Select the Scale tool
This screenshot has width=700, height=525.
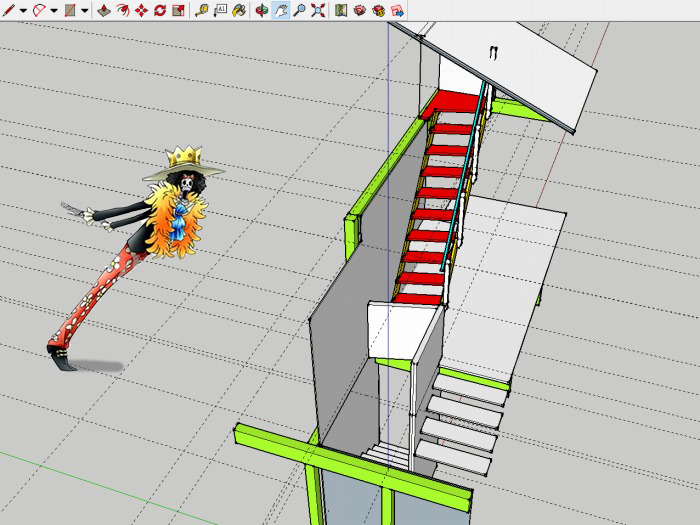(179, 10)
